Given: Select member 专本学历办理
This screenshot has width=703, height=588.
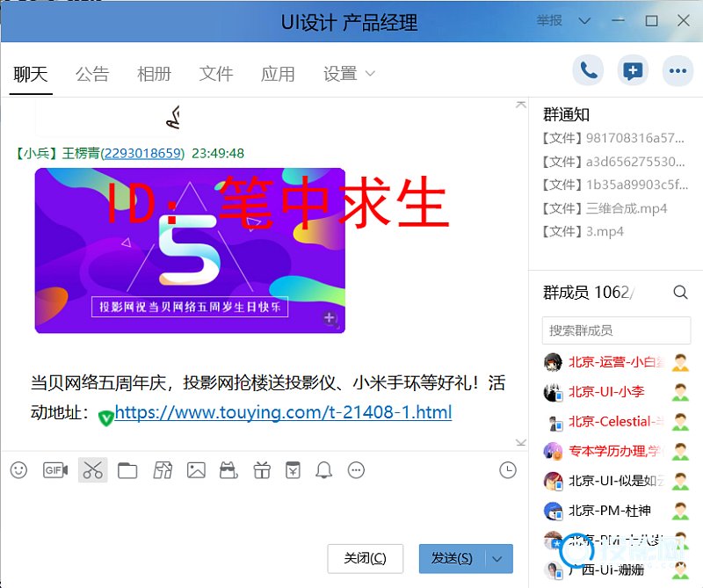Looking at the screenshot, I should tap(616, 452).
